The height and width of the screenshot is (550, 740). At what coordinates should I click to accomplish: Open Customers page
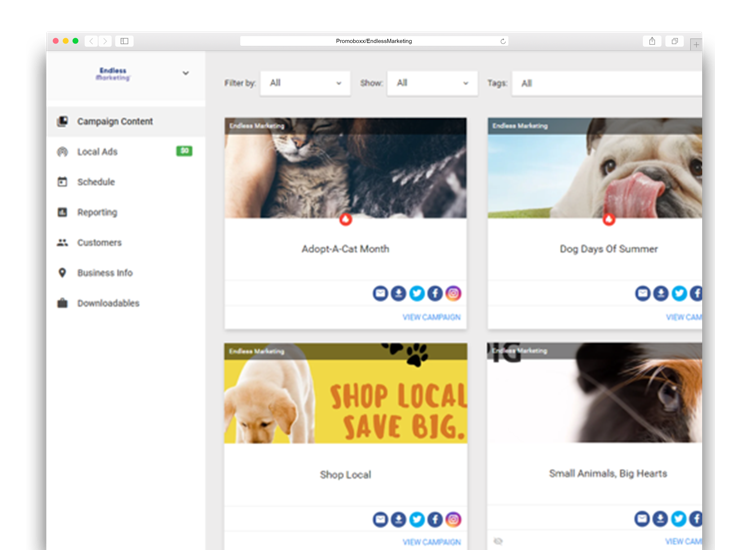(126, 242)
